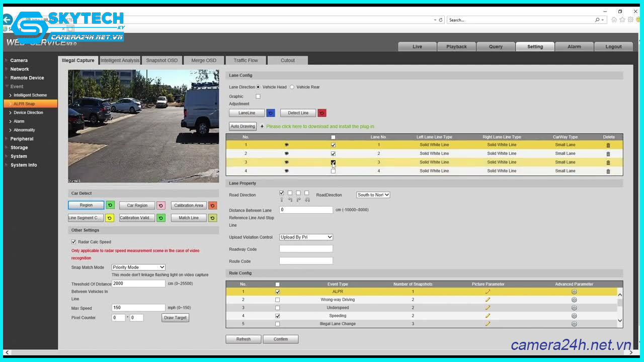Enable Wrong-way Driving rule checkbox
This screenshot has height=362, width=644.
[x=277, y=300]
